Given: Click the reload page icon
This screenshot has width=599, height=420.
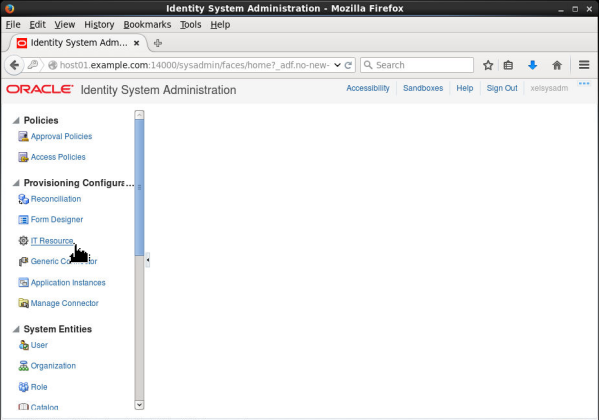Looking at the screenshot, I should point(348,65).
